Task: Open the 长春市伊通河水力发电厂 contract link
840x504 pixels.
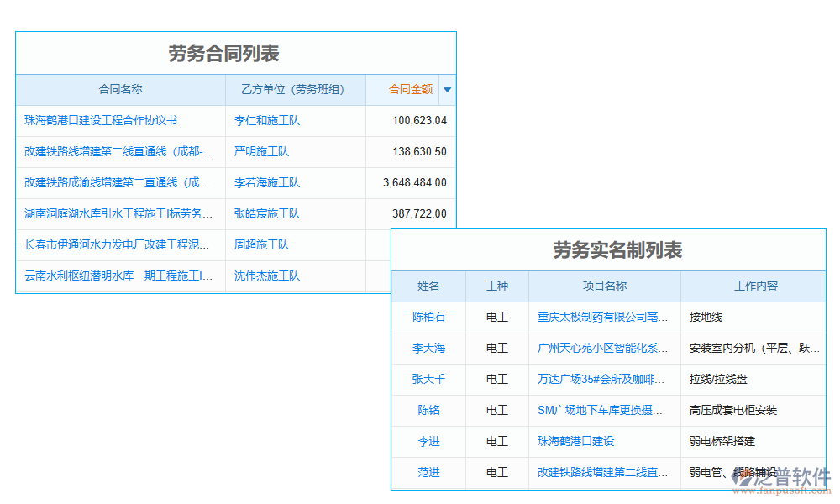Action: (118, 245)
